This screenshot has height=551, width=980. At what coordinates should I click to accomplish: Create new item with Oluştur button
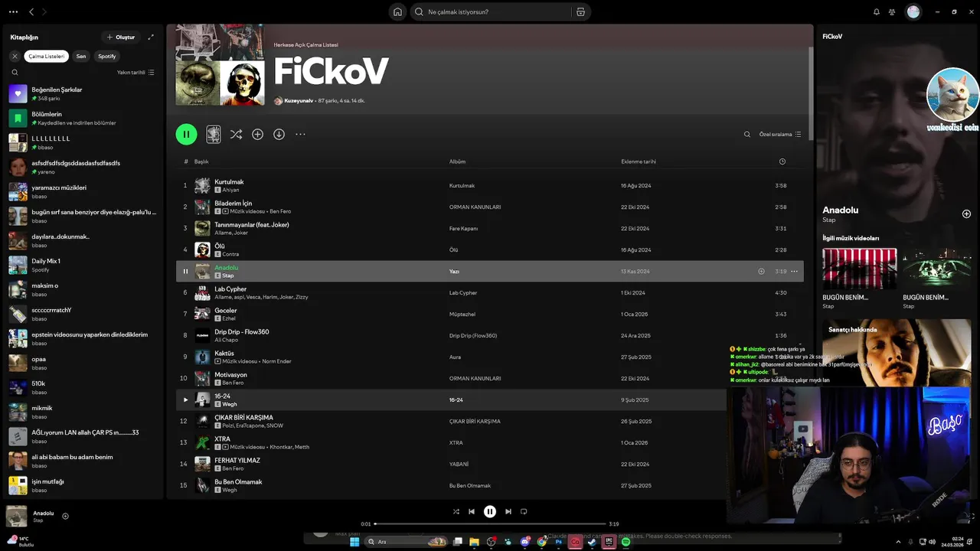point(121,37)
